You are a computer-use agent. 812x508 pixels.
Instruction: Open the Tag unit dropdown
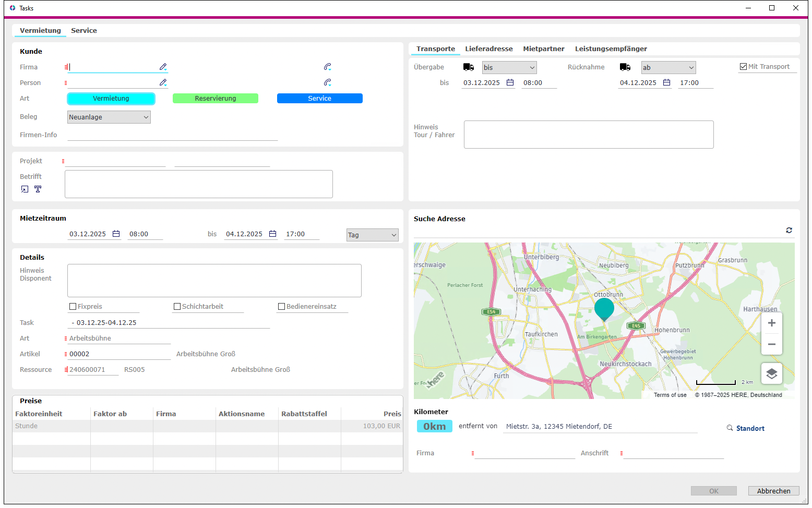coord(373,235)
